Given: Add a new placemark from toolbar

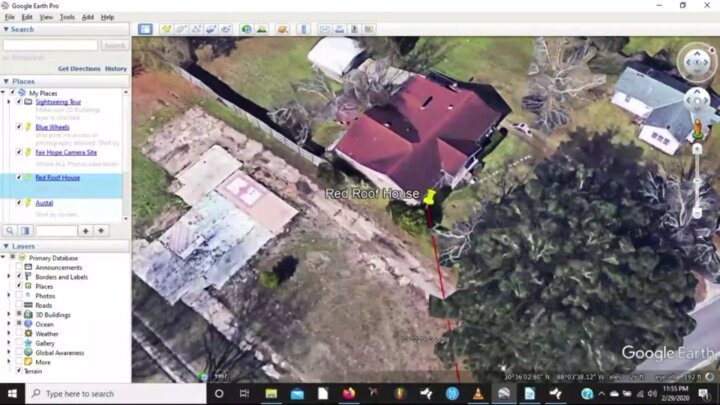Looking at the screenshot, I should (166, 29).
